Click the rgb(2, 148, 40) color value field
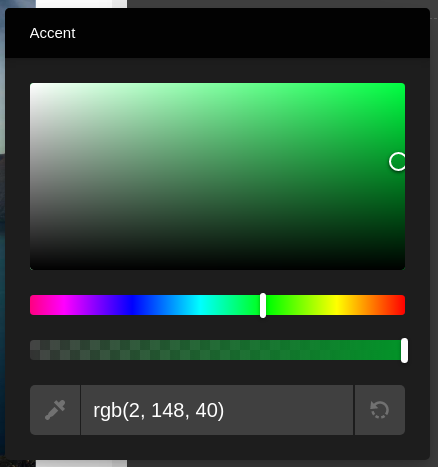438x467 pixels. point(217,410)
